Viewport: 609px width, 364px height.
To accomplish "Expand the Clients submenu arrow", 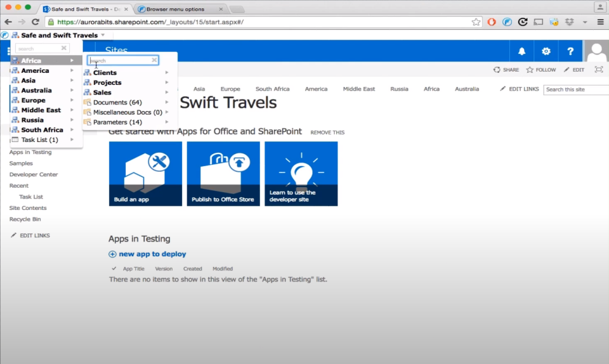I will click(167, 72).
